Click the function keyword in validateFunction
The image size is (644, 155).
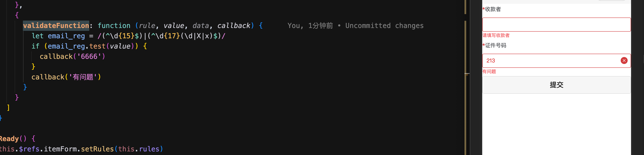[114, 26]
